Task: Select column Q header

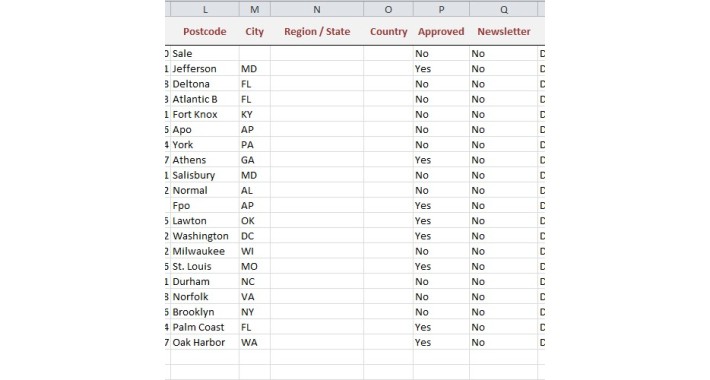Action: [504, 10]
